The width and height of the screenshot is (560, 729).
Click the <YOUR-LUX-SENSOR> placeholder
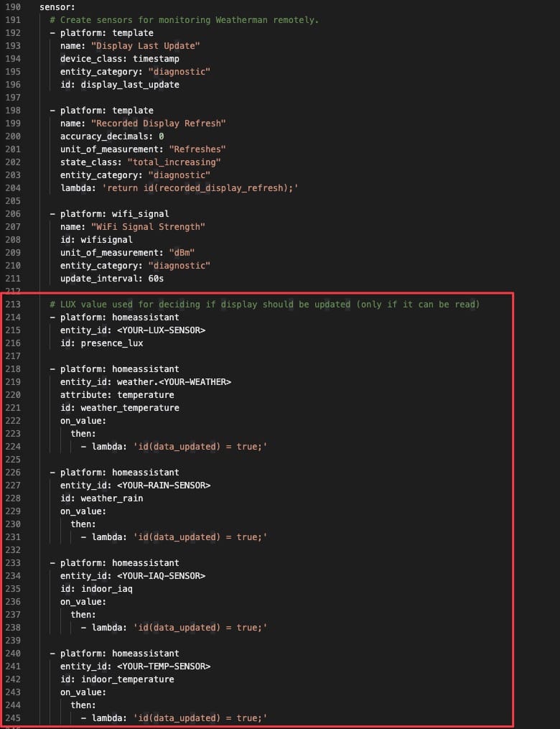pyautogui.click(x=162, y=330)
